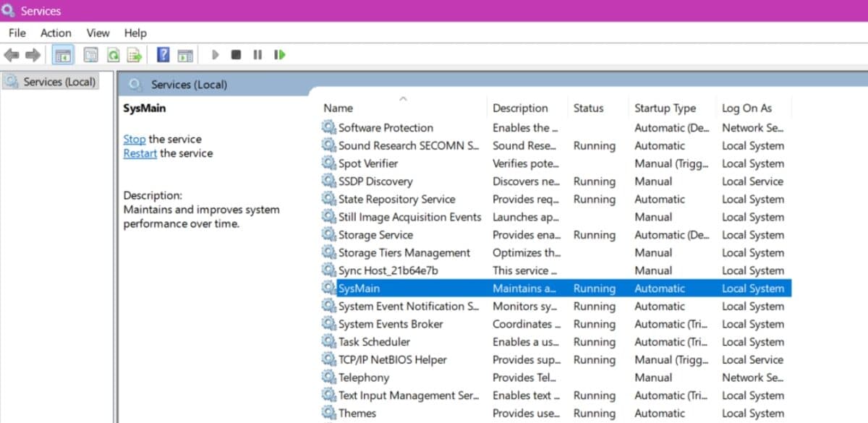Viewport: 868px width, 423px height.
Task: Select the Text Input Management service
Action: pyautogui.click(x=409, y=395)
